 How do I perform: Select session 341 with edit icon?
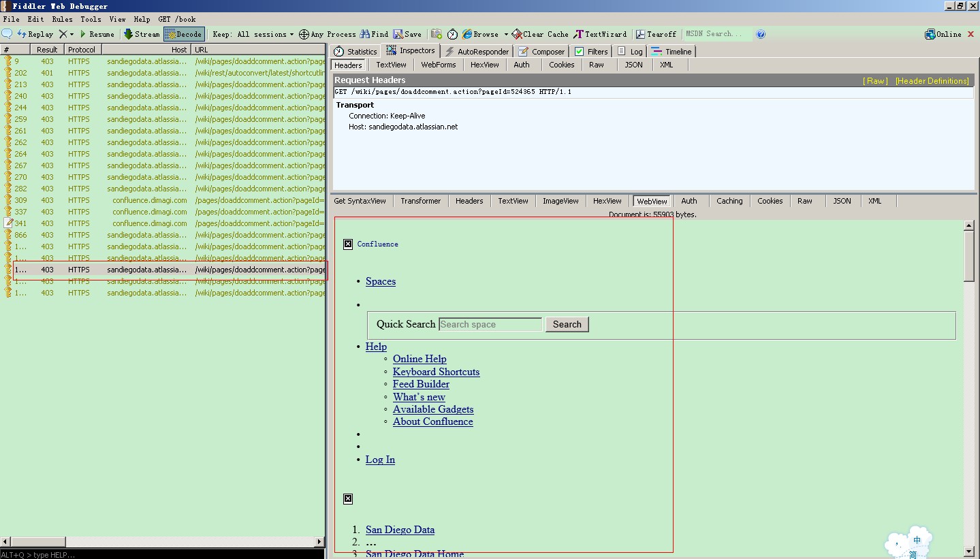pos(163,223)
